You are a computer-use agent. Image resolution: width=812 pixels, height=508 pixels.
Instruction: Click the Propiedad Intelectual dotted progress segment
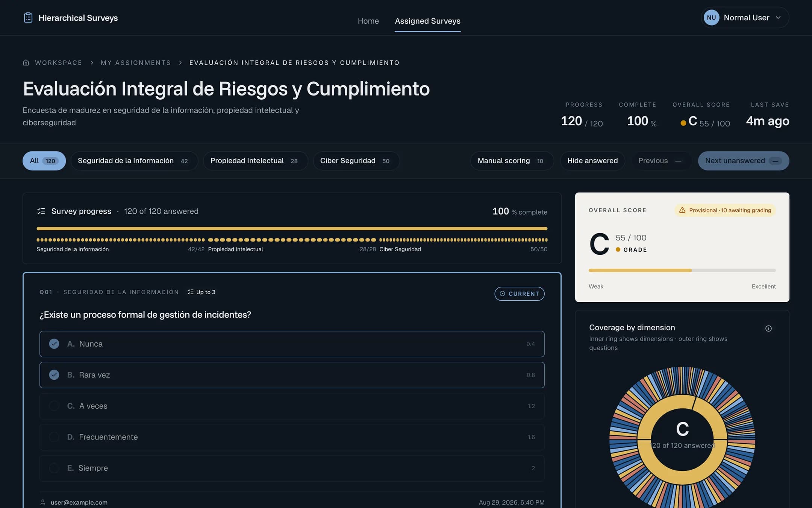[x=292, y=240]
